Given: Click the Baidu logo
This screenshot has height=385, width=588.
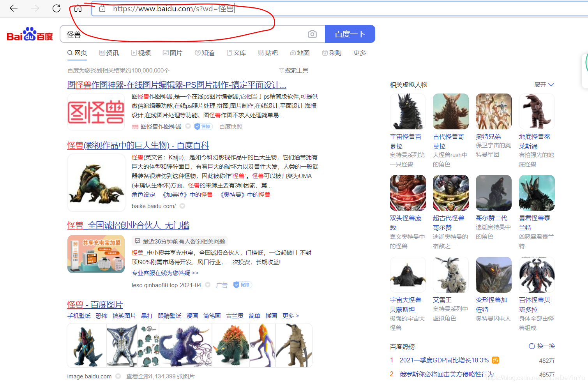Looking at the screenshot, I should pos(30,34).
